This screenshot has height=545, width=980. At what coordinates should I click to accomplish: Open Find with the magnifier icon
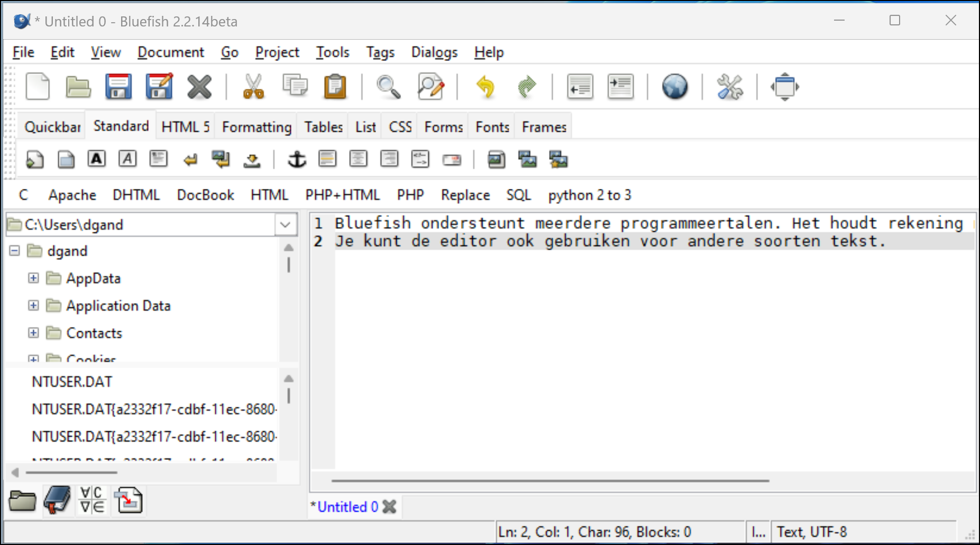(388, 87)
